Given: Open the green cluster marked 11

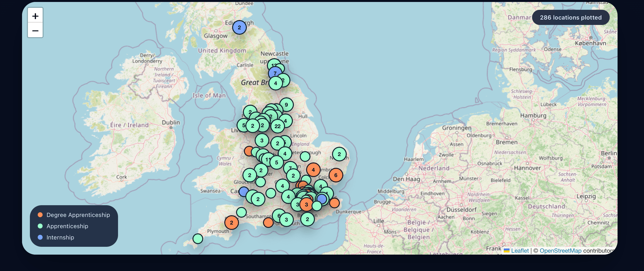Looking at the screenshot, I should pos(268,159).
